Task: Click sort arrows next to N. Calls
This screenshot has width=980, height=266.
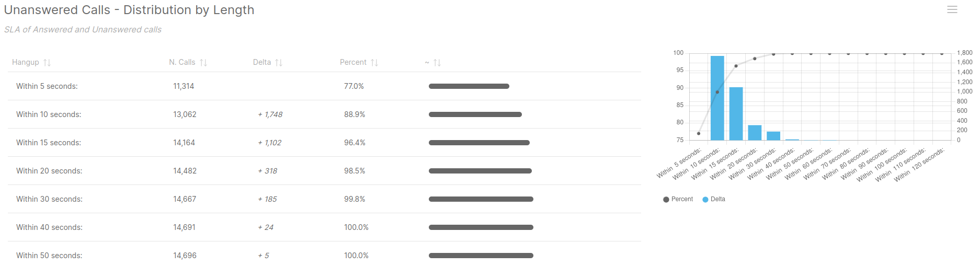Action: pos(203,63)
